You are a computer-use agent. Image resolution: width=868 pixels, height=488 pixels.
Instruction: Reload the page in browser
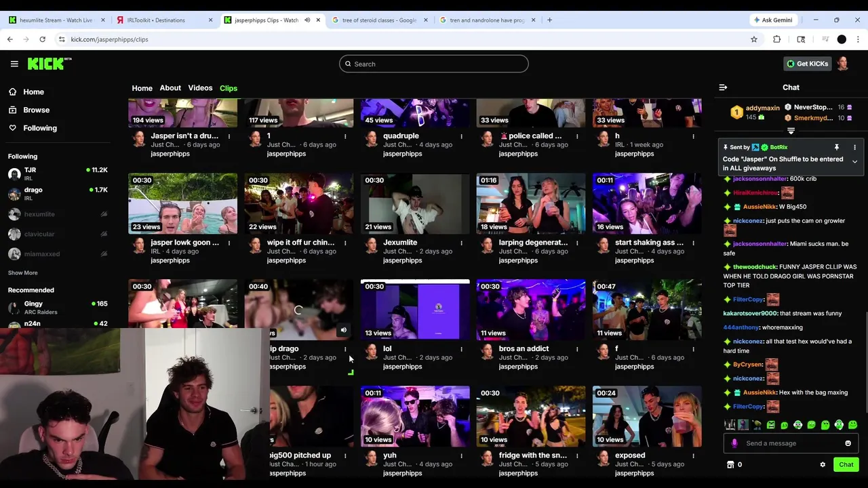click(x=42, y=39)
